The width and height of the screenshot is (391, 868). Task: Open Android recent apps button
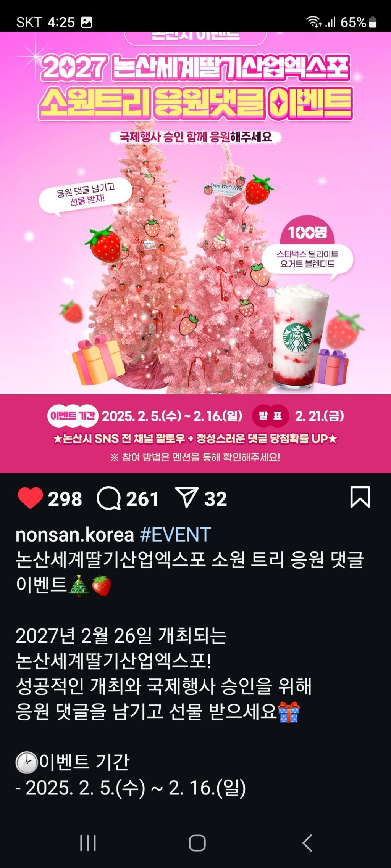(88, 843)
